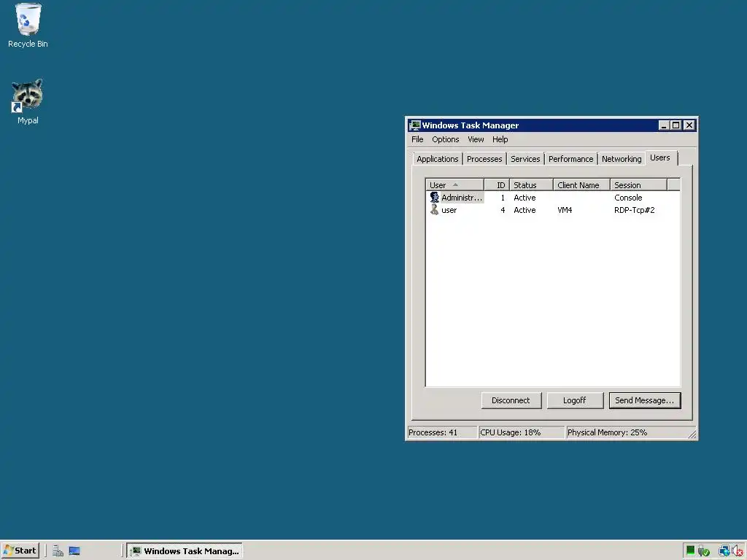Sort by the User column header
Viewport: 747px width, 560px height.
[x=455, y=184]
